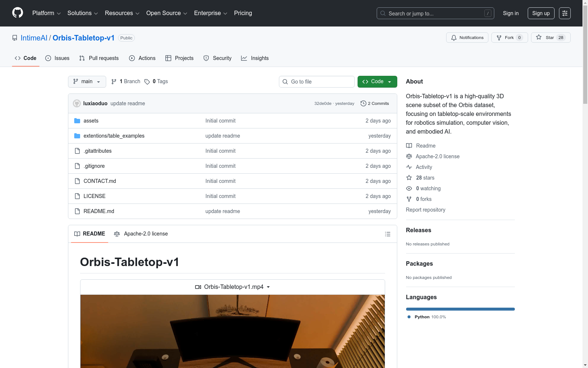The image size is (588, 368).
Task: Expand the Resources menu
Action: click(122, 13)
